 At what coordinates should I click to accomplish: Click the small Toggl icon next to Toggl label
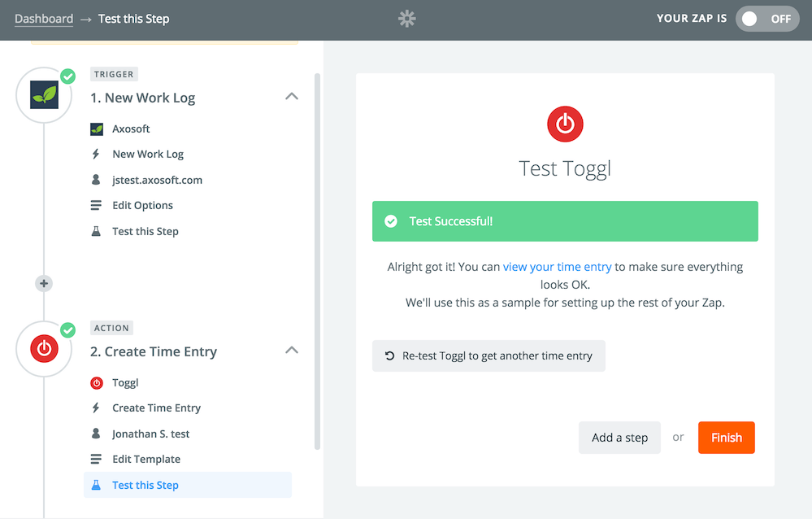point(97,382)
